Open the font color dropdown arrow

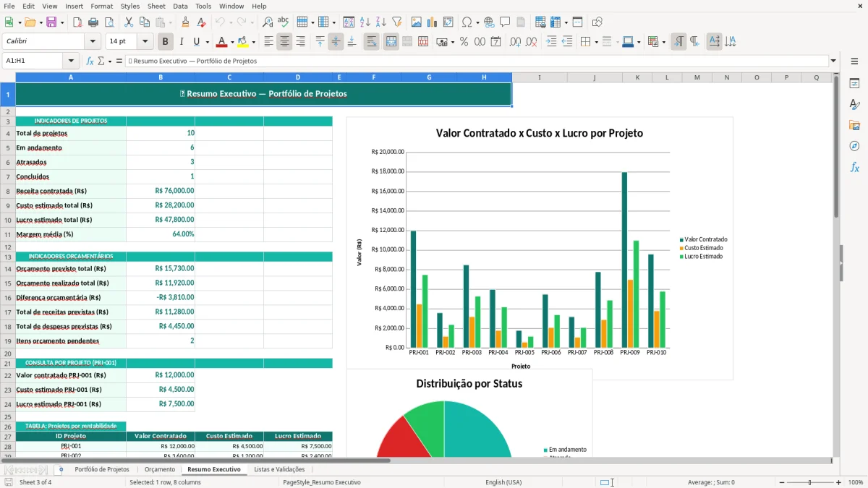click(232, 42)
